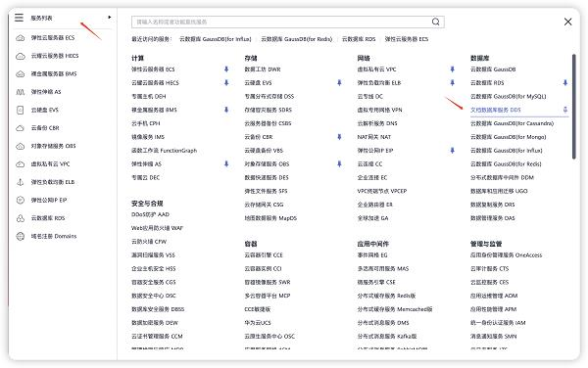Click the VPC cloud icon in the left sidebar
Image resolution: width=588 pixels, height=368 pixels.
[21, 164]
